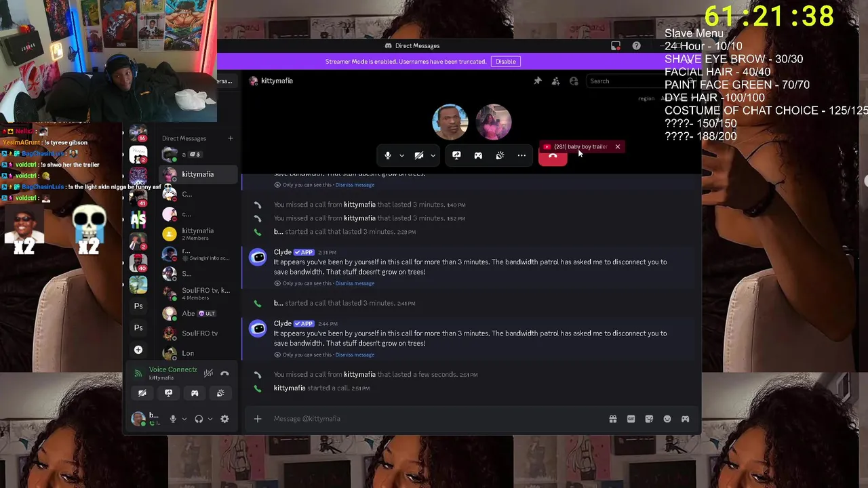Click the Message @kittymafia input box
Screen dimensions: 868x488
pyautogui.click(x=434, y=419)
